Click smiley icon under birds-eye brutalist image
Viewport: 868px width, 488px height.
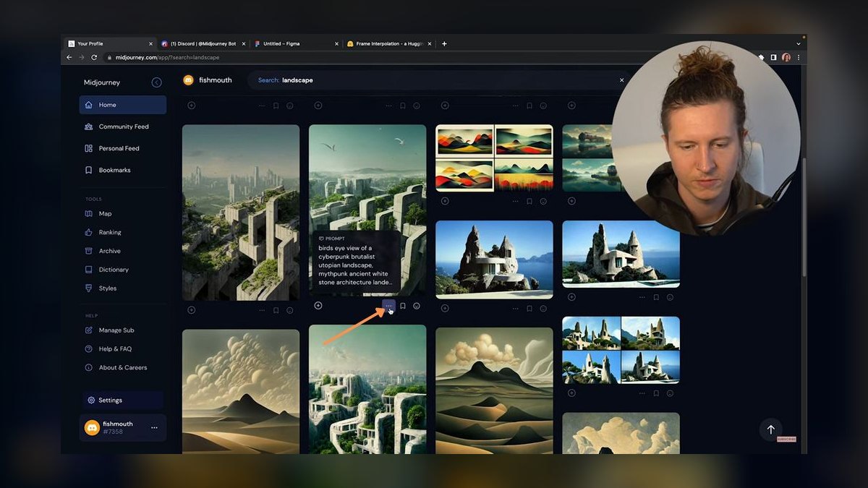(x=417, y=306)
